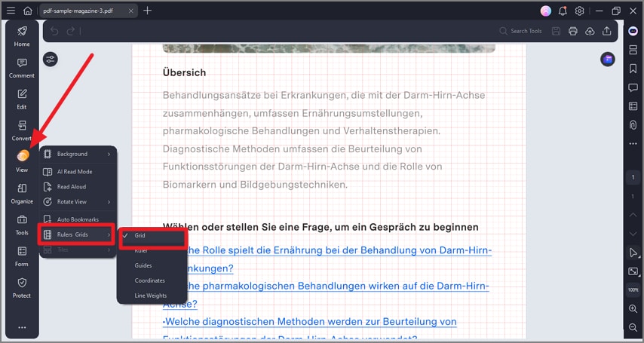Screen dimensions: 644x343
Task: Show more left sidebar tools
Action: click(x=22, y=327)
